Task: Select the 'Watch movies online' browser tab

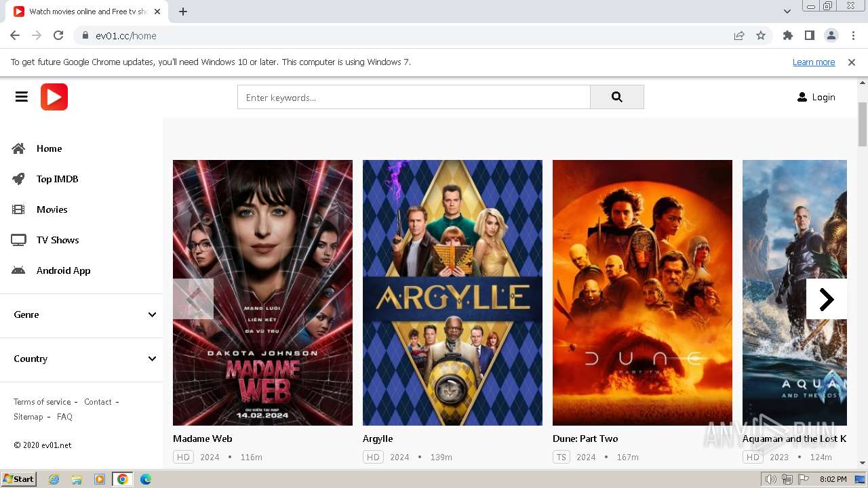Action: pos(88,12)
